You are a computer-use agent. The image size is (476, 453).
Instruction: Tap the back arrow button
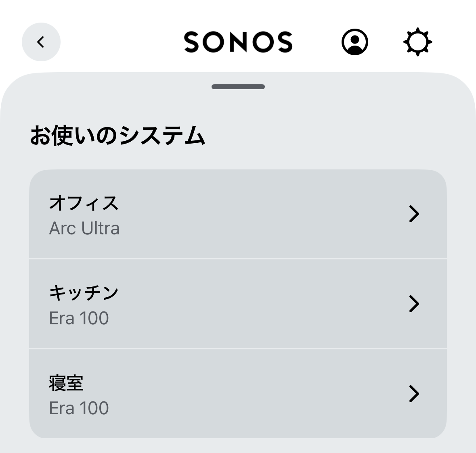[x=41, y=42]
